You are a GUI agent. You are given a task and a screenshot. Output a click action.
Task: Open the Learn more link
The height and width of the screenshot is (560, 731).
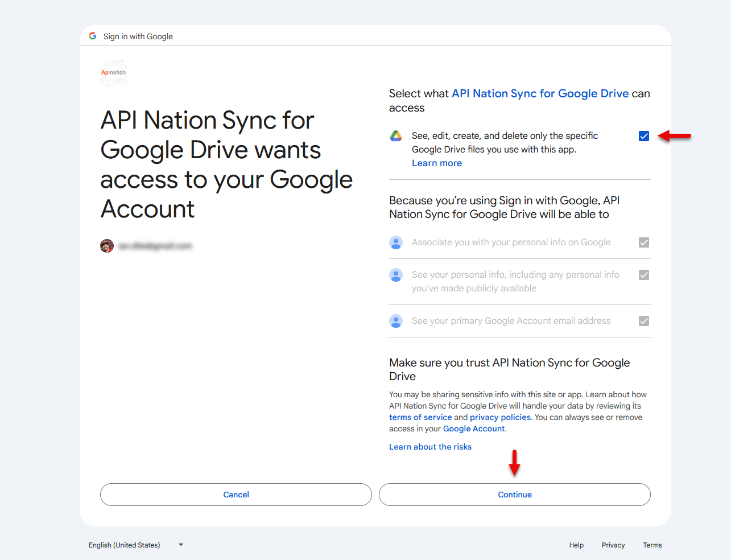coord(437,163)
